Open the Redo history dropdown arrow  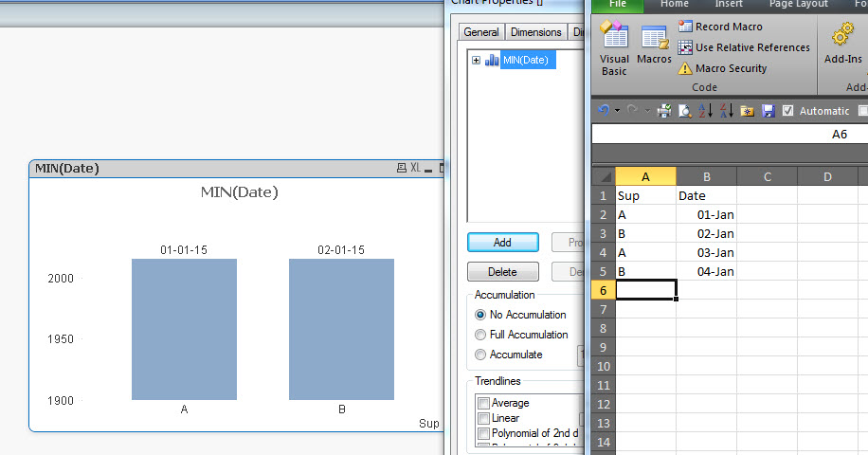[x=647, y=111]
